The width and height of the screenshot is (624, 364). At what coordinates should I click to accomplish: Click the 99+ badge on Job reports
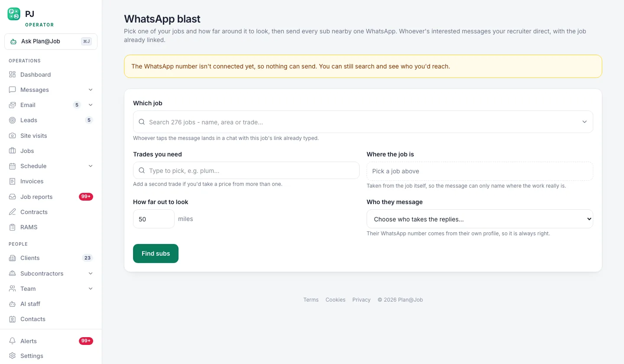coord(86,197)
